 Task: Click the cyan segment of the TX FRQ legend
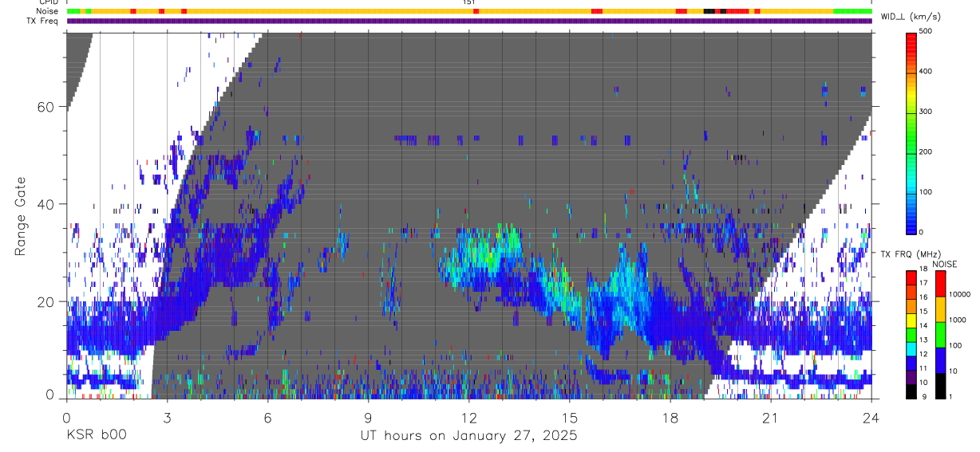(911, 351)
